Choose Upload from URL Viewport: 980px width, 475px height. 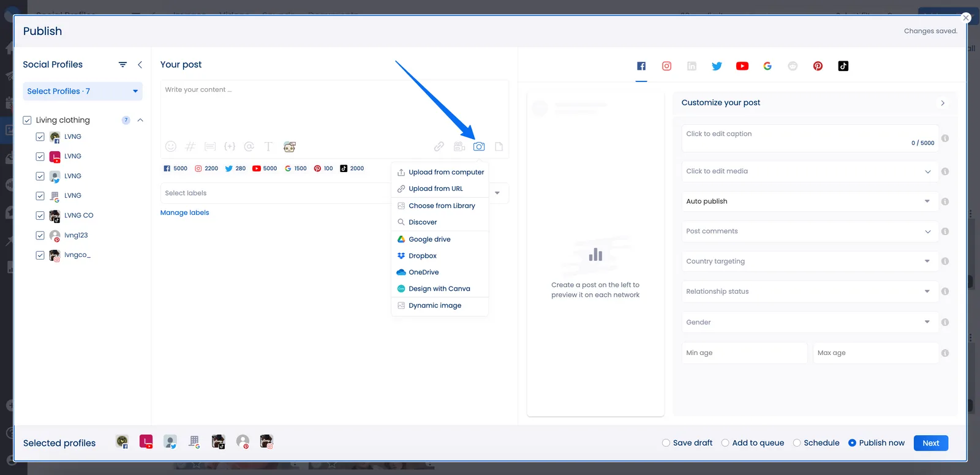coord(440,189)
